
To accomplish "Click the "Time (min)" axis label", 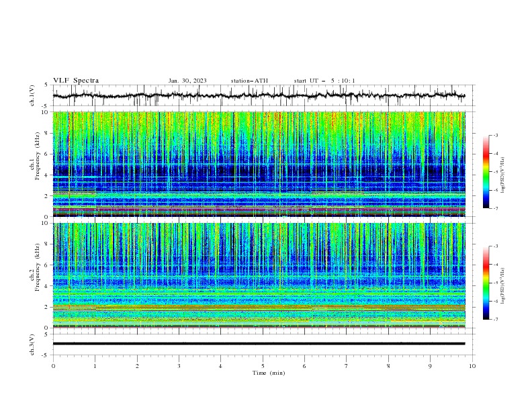I will pyautogui.click(x=269, y=373).
